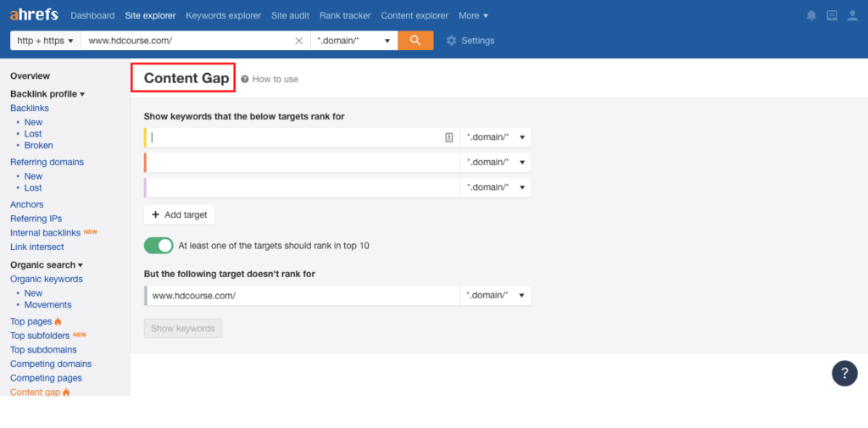This screenshot has height=428, width=868.
Task: Go to Dashboard
Action: click(92, 15)
